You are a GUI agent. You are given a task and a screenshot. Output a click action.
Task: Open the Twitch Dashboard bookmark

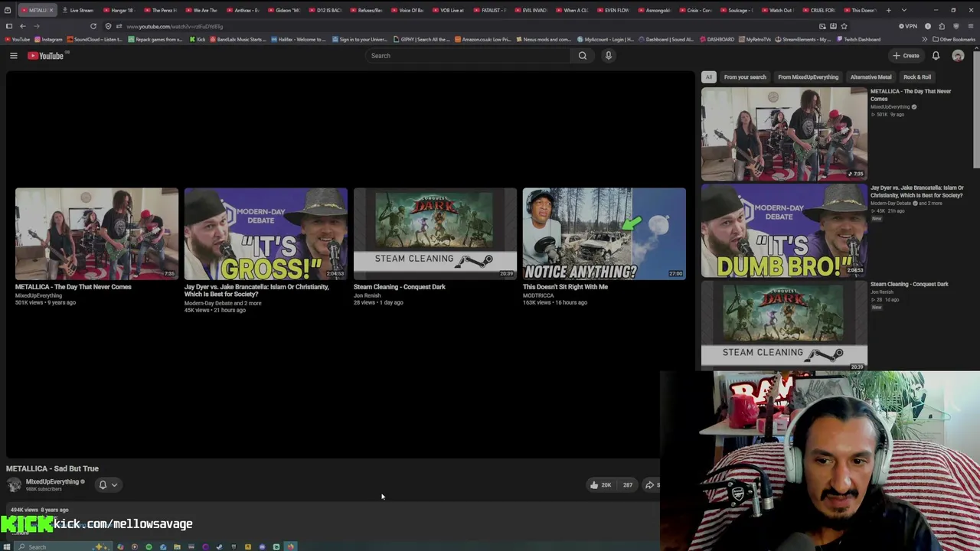pos(858,39)
